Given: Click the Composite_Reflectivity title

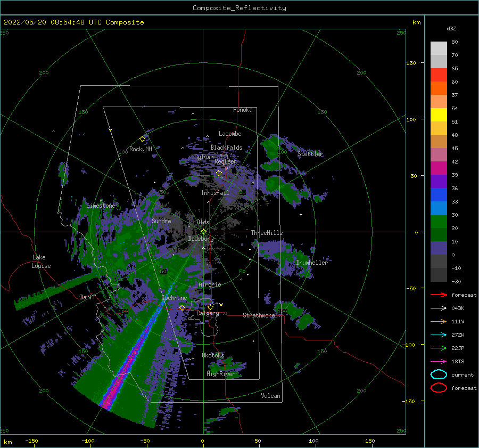Looking at the screenshot, I should pyautogui.click(x=240, y=8).
